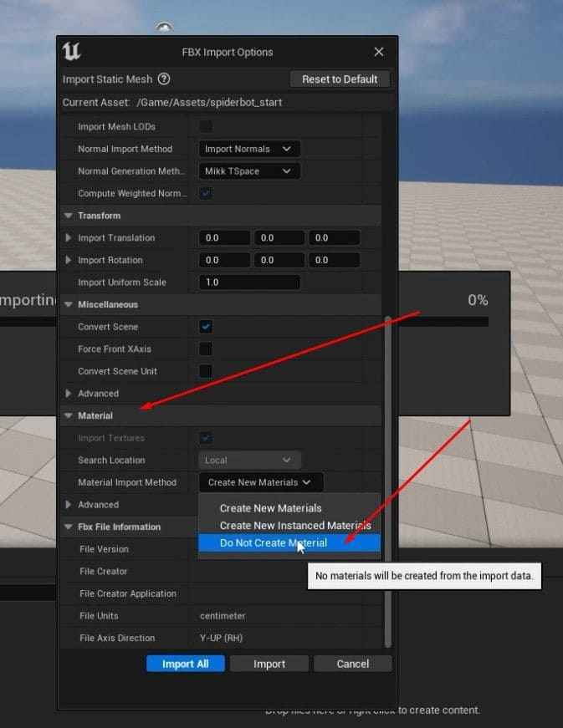
Task: Click the Import Uniform Scale field
Action: coord(249,283)
